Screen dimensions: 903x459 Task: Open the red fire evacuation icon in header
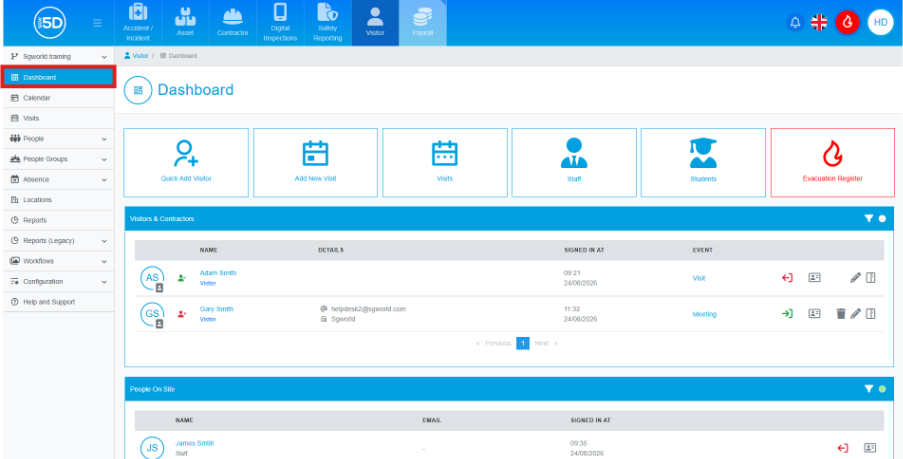tap(847, 22)
